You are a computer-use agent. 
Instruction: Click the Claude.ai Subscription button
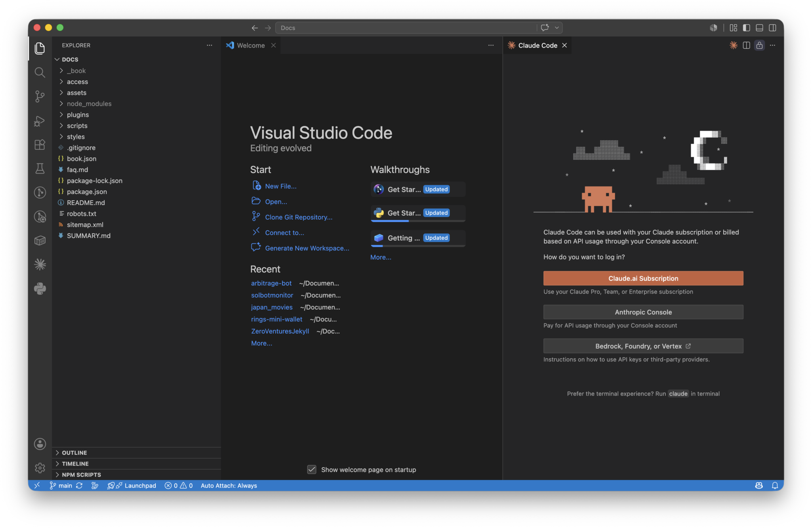click(643, 278)
